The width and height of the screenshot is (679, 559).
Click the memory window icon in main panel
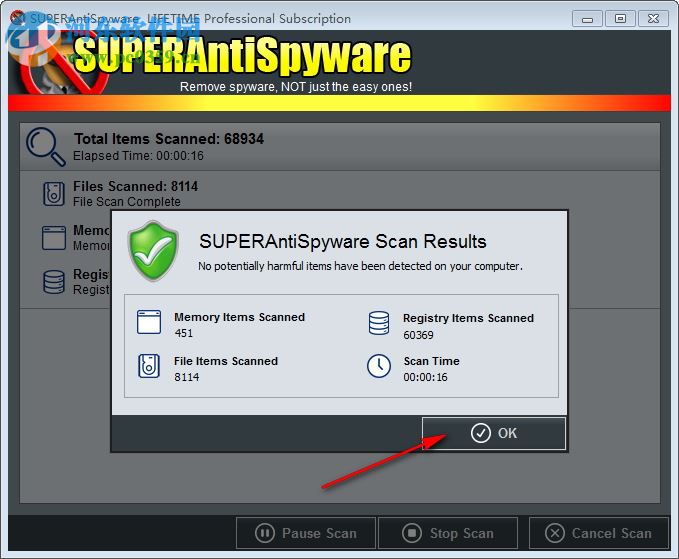coord(54,238)
